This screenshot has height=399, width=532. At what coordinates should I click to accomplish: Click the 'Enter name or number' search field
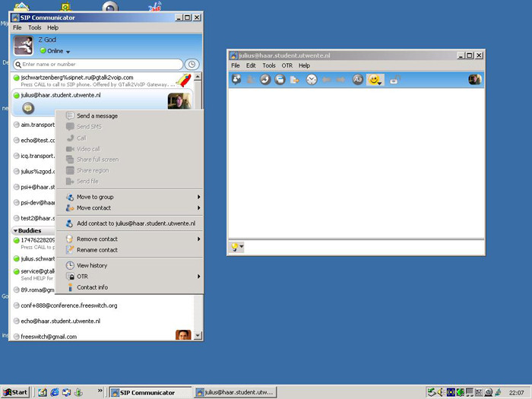coord(99,65)
